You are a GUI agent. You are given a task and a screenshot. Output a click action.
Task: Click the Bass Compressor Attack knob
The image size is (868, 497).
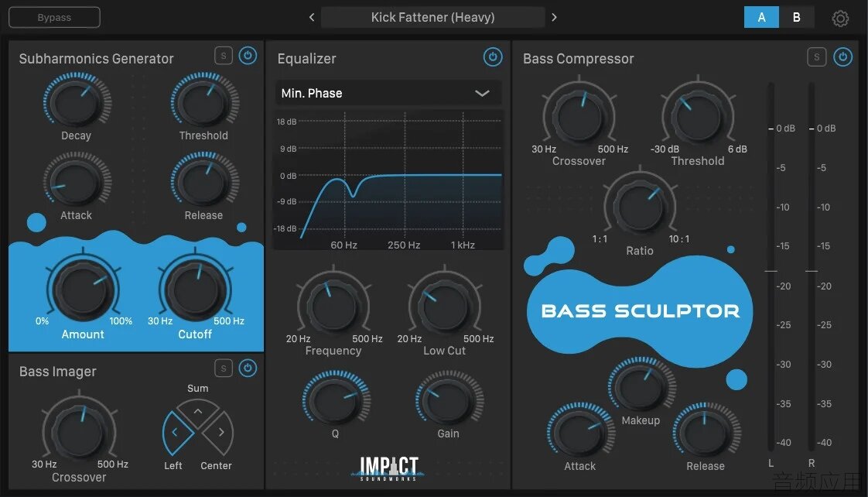click(x=580, y=432)
